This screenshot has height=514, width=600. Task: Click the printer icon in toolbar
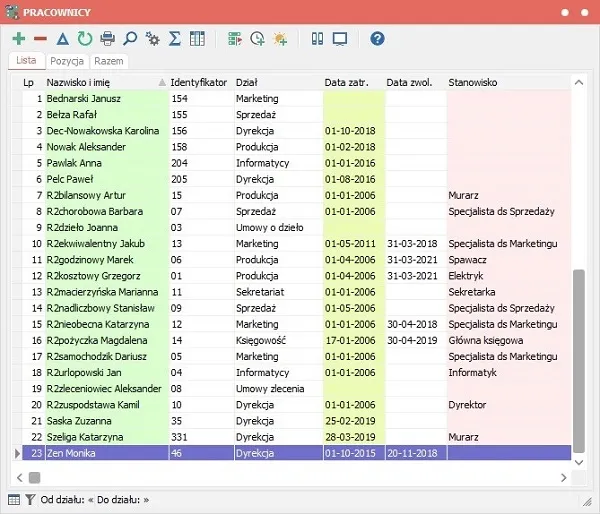click(x=108, y=39)
